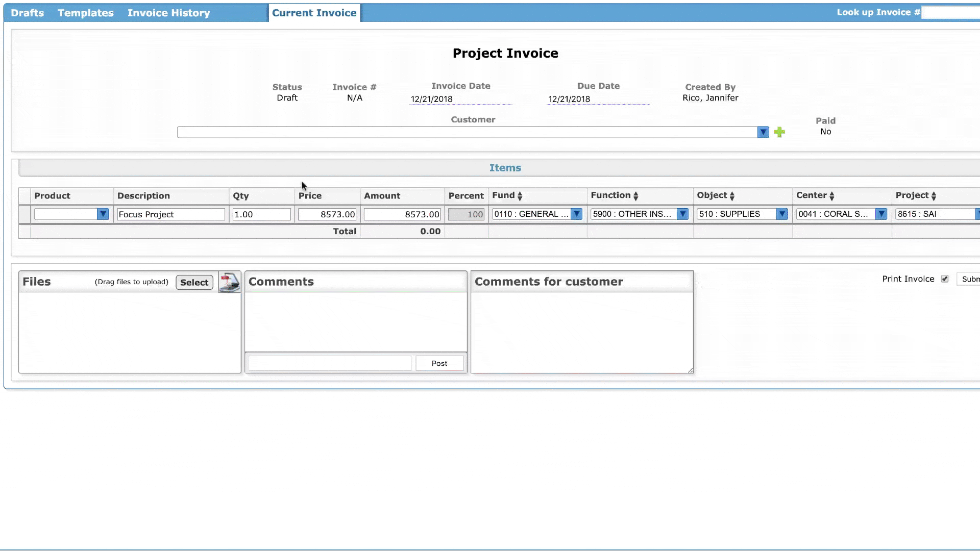980x551 pixels.
Task: Click the Look up Invoice # field
Action: 950,13
